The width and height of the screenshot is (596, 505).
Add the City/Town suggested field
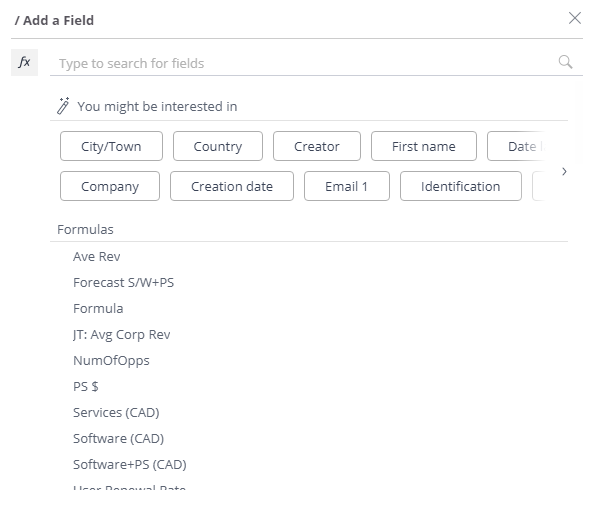111,146
